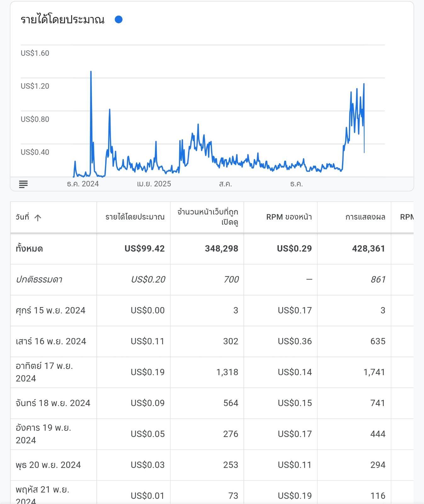Click the เม.ย. 2025 date label under the chart

[x=154, y=184]
